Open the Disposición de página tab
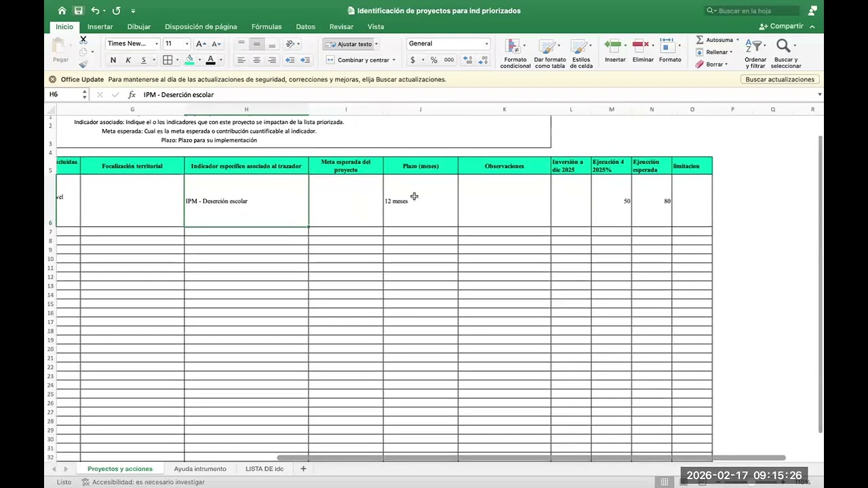 coord(201,26)
